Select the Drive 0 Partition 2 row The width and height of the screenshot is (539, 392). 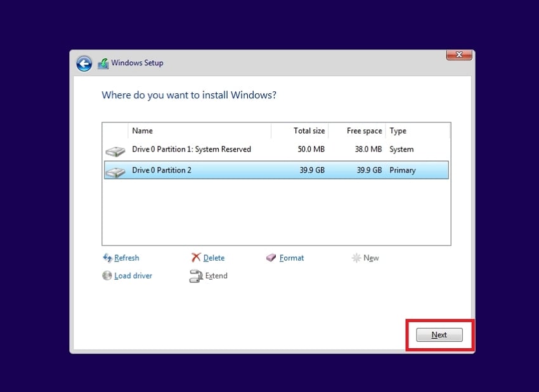(x=276, y=170)
